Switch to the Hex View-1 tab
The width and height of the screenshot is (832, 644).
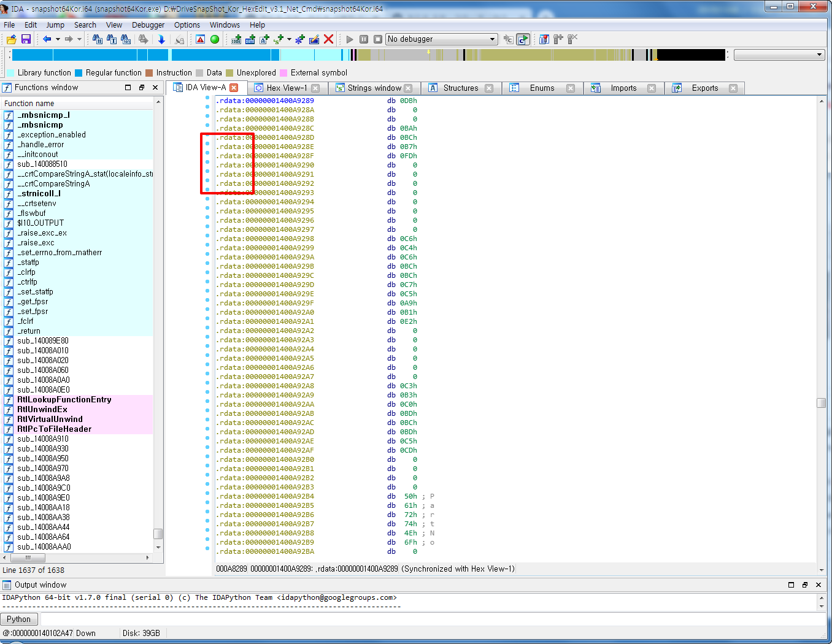pos(287,88)
